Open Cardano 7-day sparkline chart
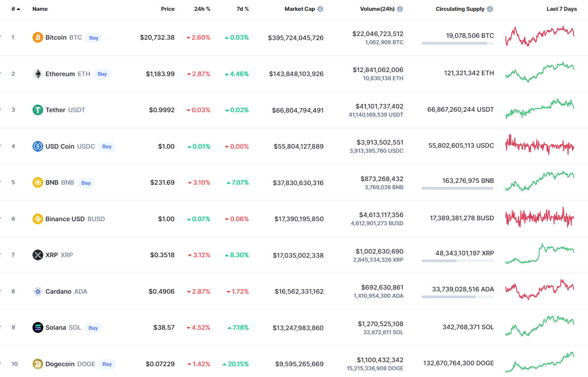Viewport: 588px width, 377px height. [540, 290]
